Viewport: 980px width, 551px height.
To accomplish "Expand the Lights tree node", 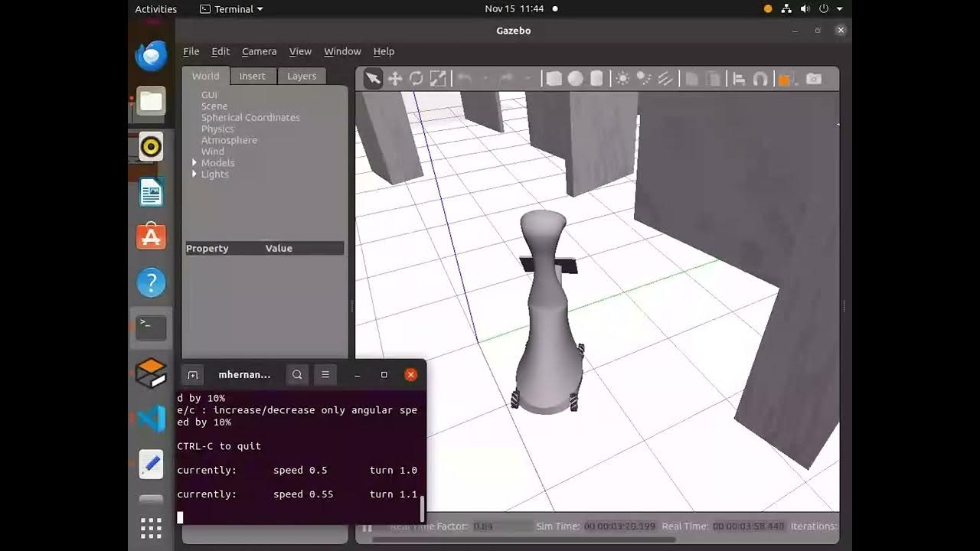I will coord(194,174).
